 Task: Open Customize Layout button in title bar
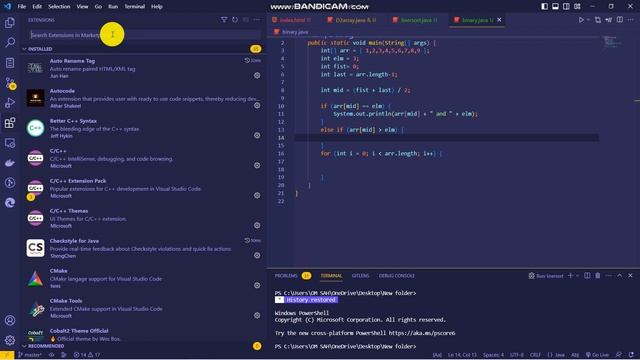577,7
